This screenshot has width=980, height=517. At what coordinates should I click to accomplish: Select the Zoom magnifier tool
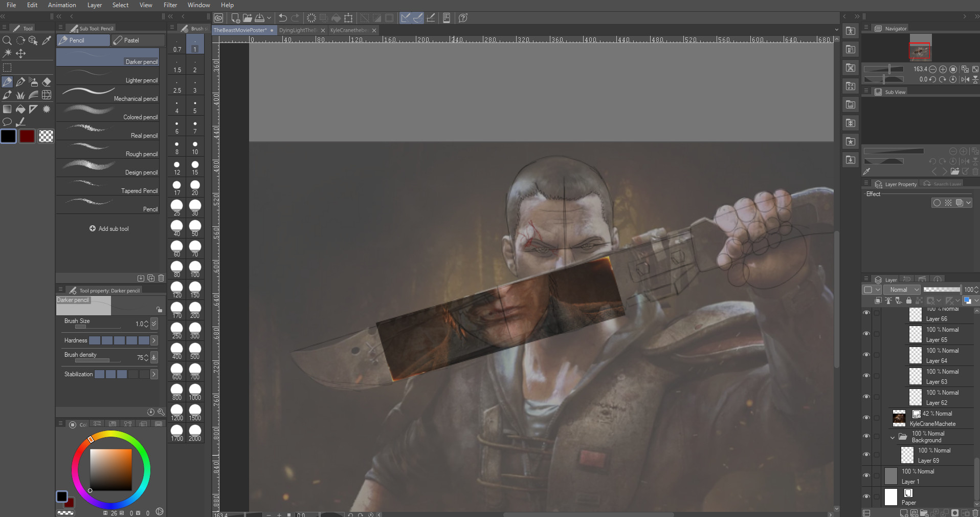[x=7, y=40]
